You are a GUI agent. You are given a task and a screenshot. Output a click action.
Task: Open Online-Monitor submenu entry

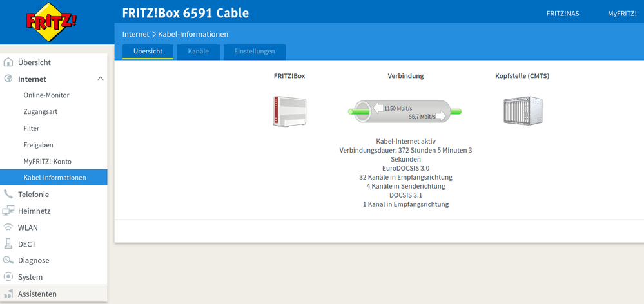pos(46,95)
